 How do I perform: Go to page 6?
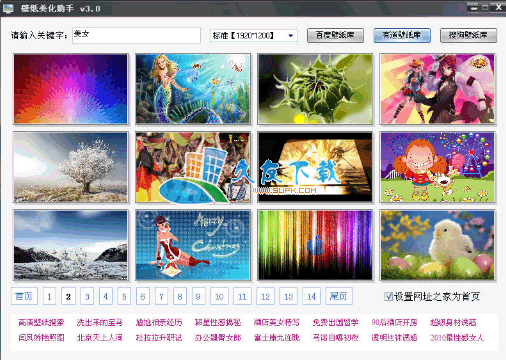coord(143,296)
